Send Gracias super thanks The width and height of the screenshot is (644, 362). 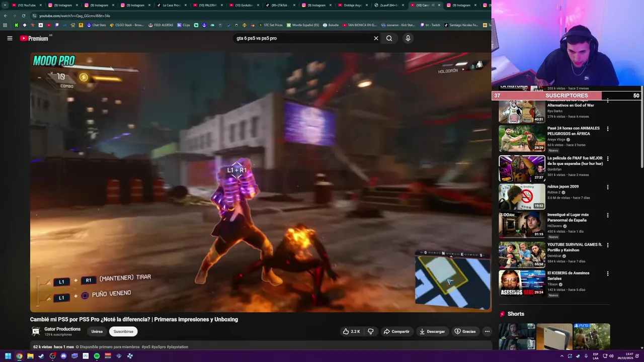coord(465,331)
